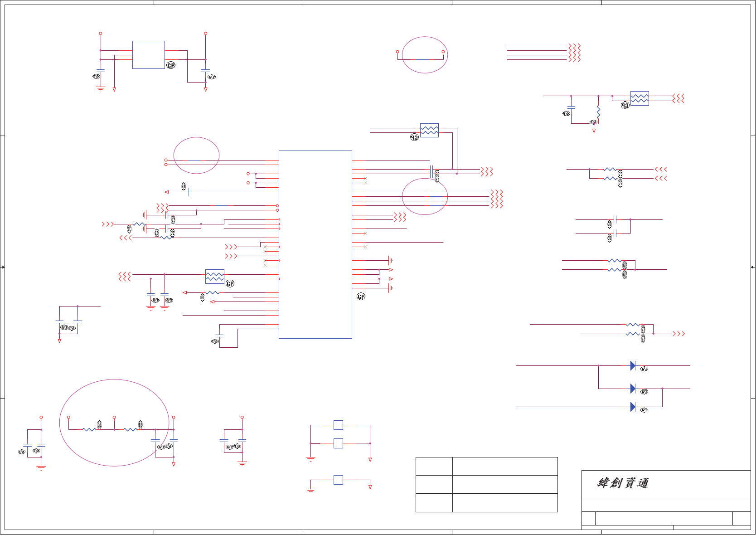This screenshot has height=535, width=756.
Task: Click the top row of the bottom table
Action: click(x=487, y=466)
